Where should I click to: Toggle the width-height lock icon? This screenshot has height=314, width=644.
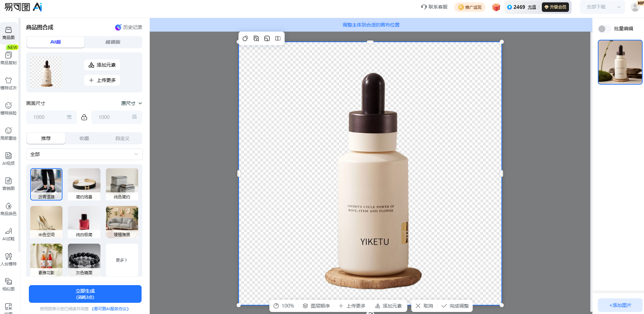pos(84,117)
